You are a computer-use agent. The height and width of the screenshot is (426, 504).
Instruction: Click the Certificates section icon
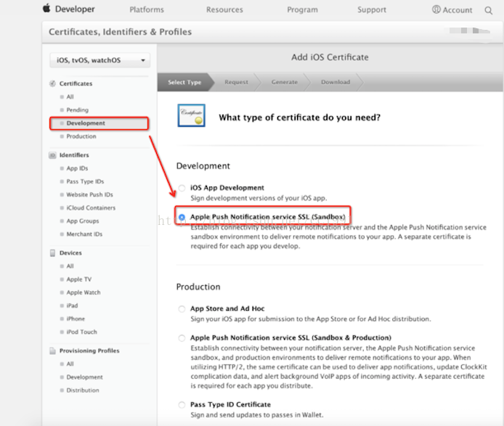[x=52, y=83]
